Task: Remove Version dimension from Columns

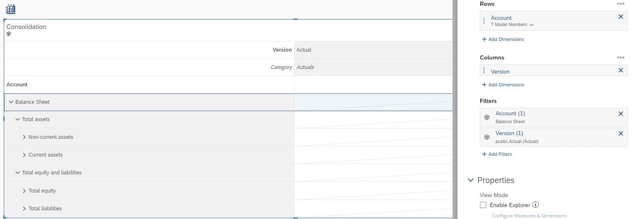Action: [620, 71]
